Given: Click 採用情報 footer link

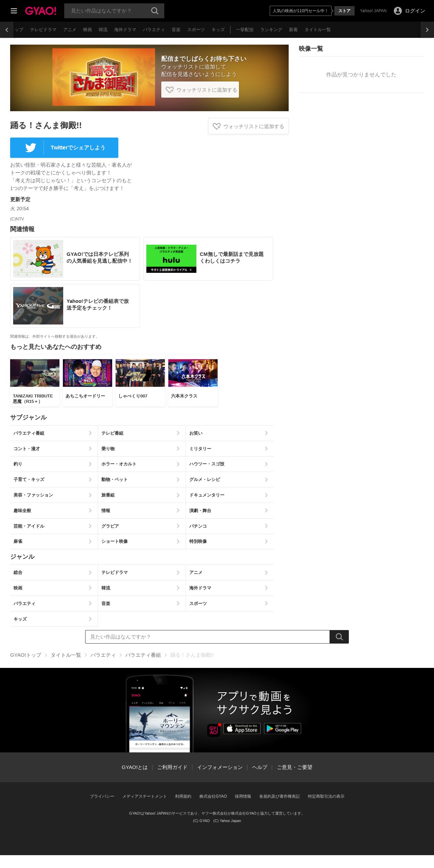Looking at the screenshot, I should (243, 796).
